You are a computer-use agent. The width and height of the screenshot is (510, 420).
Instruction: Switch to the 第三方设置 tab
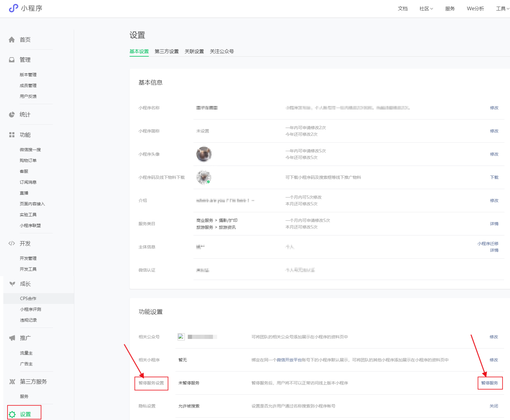(167, 51)
